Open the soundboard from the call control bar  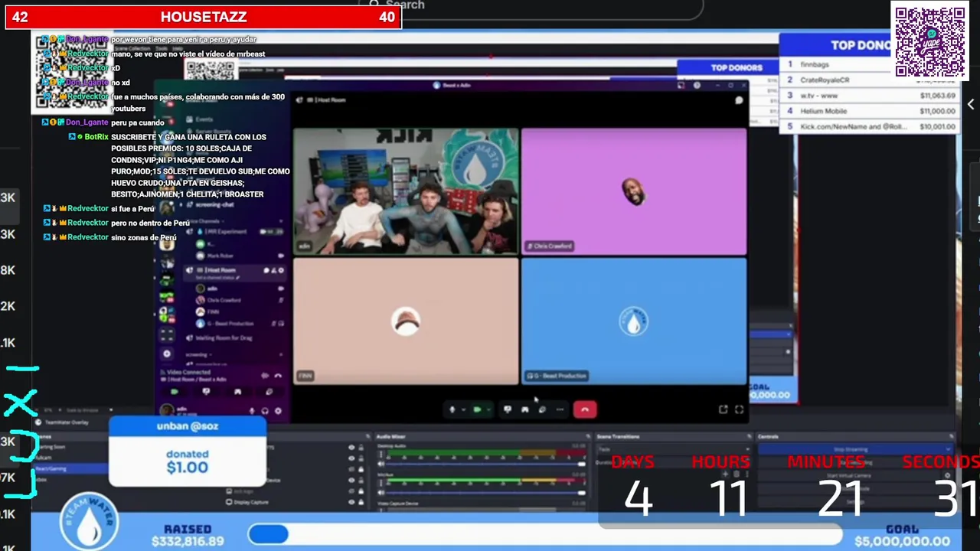point(542,410)
